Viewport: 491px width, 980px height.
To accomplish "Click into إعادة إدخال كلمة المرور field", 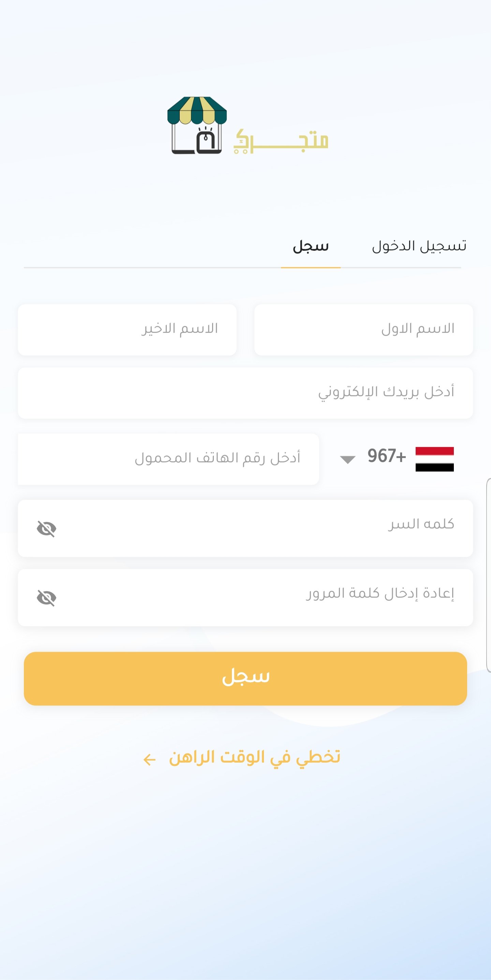I will click(x=245, y=598).
